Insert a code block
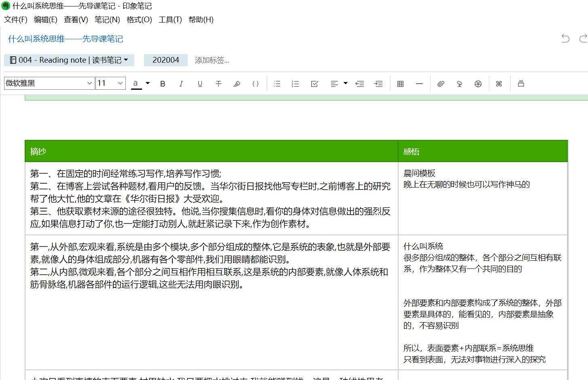 255,84
